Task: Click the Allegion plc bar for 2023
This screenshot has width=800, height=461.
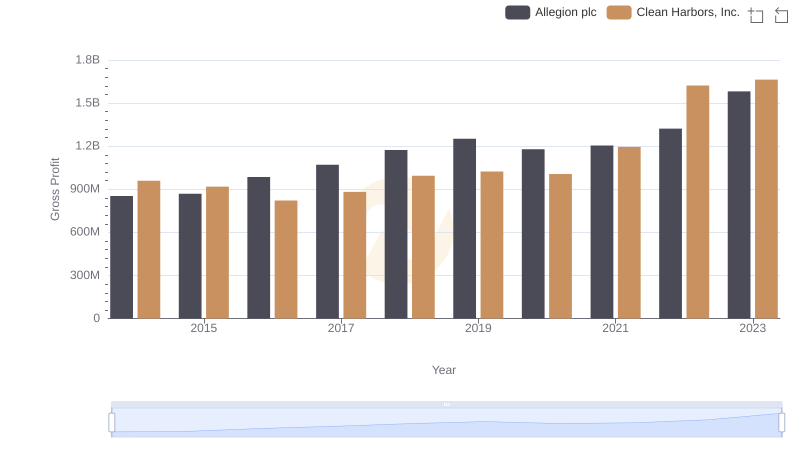Action: pyautogui.click(x=739, y=205)
